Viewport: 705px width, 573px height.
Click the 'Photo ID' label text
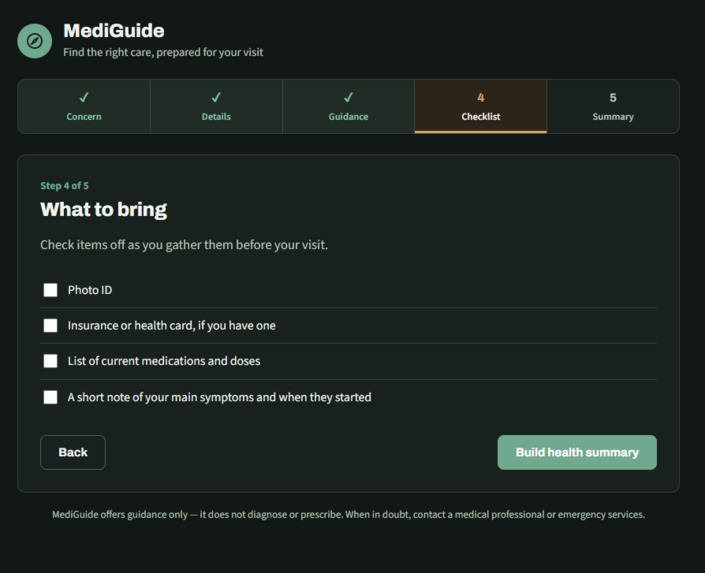click(x=90, y=290)
